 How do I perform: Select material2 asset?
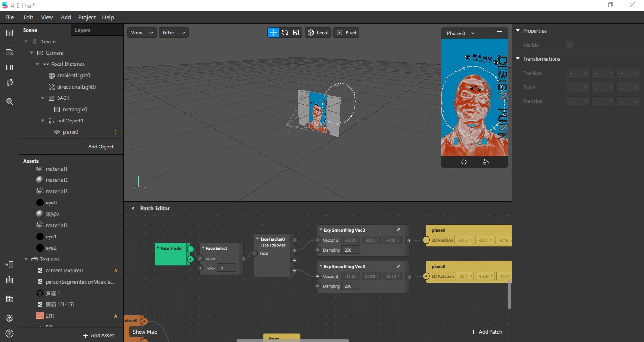coord(57,180)
